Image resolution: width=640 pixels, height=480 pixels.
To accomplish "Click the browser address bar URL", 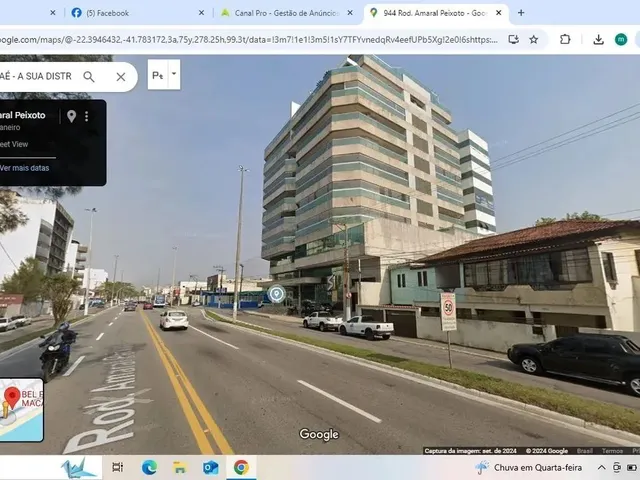I will 248,40.
